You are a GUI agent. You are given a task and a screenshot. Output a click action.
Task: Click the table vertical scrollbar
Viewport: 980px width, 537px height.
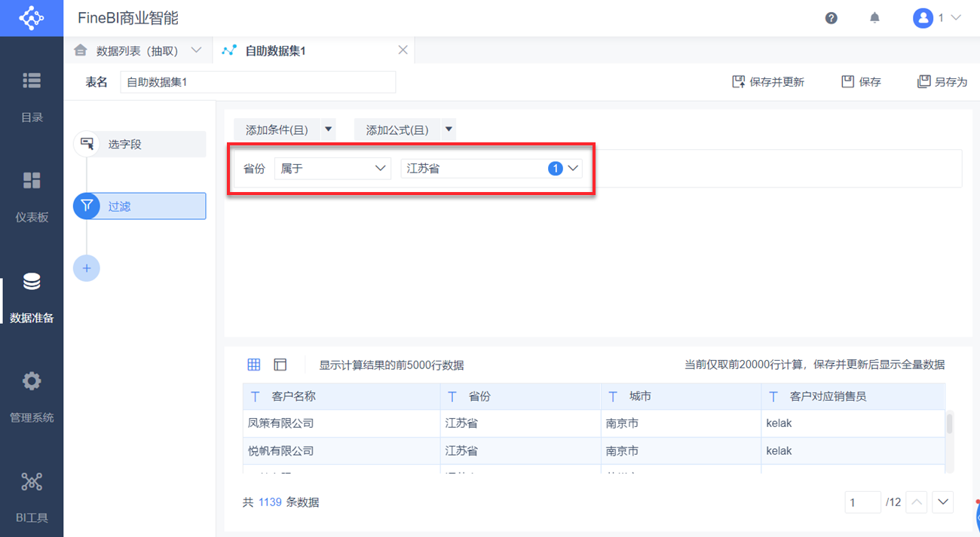click(949, 424)
